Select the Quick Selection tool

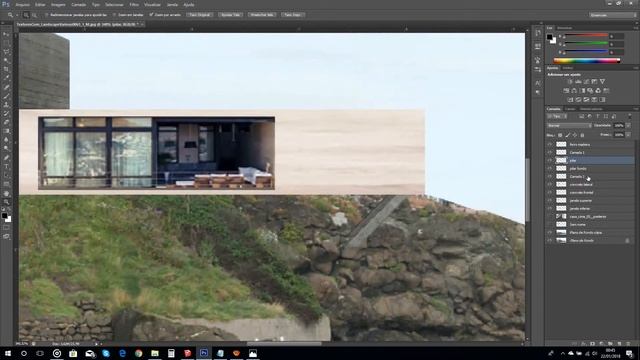[x=6, y=61]
